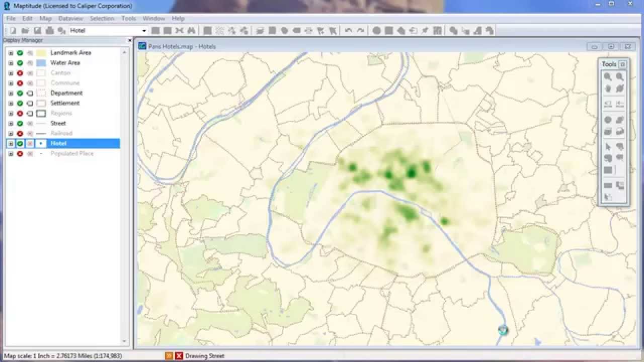
Task: Click the red X stop drawing icon
Action: point(179,356)
